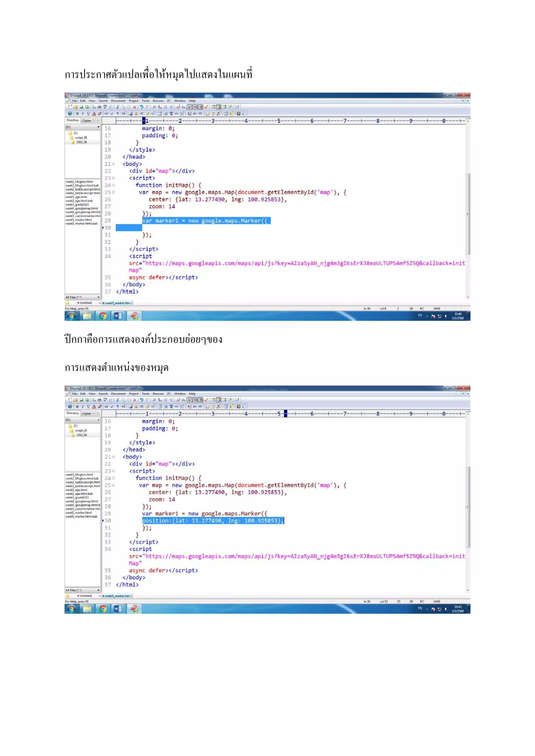This screenshot has height=756, width=535.
Task: Click the red Delete X icon in lower toolbar
Action: (135, 400)
